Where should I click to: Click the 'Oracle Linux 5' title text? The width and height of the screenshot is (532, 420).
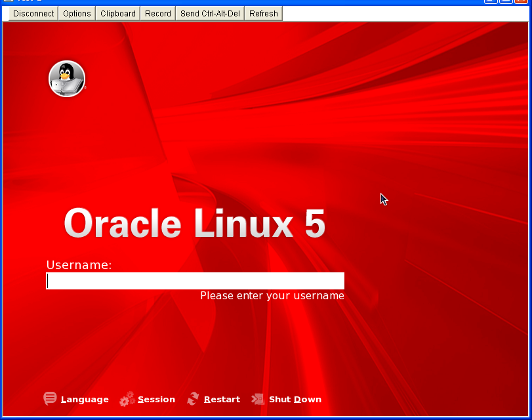[194, 223]
